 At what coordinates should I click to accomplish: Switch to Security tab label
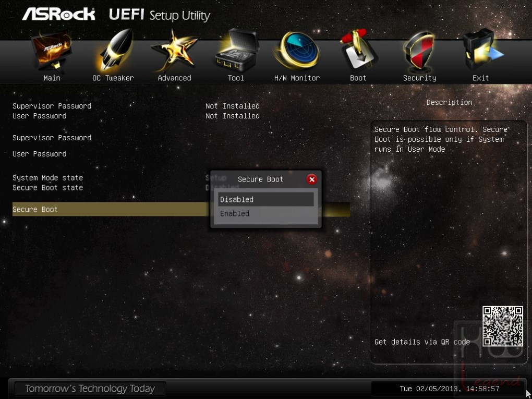420,78
